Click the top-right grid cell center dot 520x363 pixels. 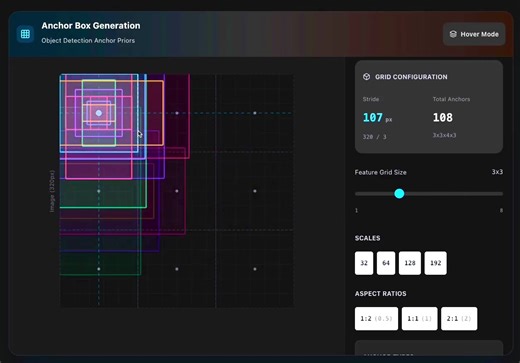point(255,113)
